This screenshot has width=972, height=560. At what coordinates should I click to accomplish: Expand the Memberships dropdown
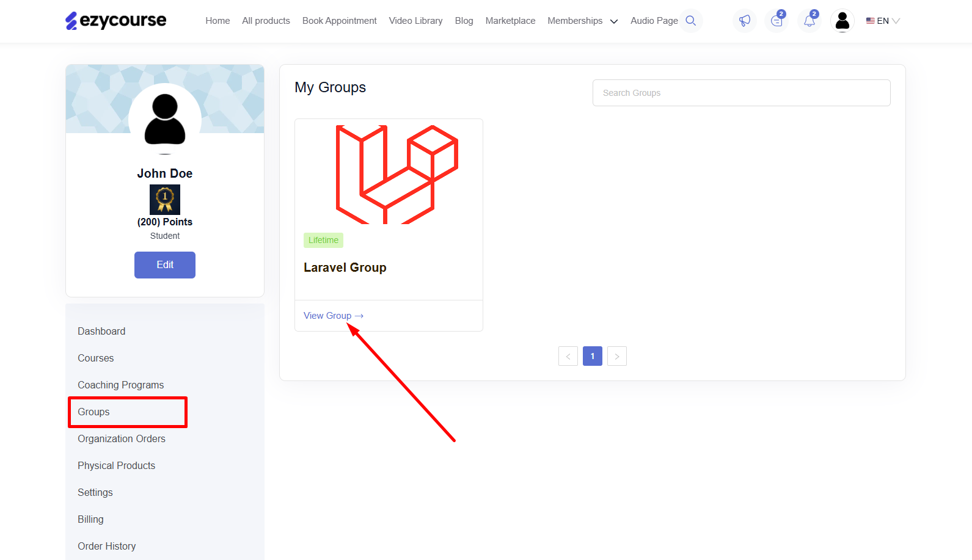coord(583,21)
